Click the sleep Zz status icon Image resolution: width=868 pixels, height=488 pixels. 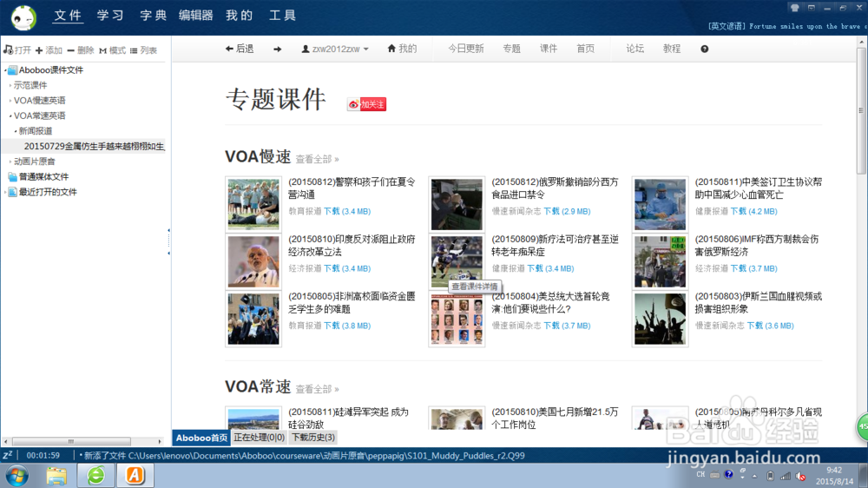8,455
